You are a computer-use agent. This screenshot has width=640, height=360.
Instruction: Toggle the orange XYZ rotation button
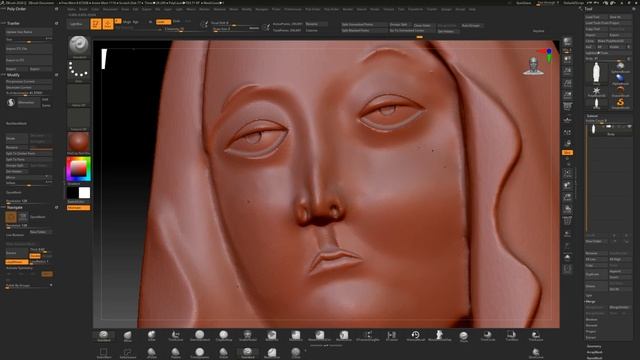567,152
